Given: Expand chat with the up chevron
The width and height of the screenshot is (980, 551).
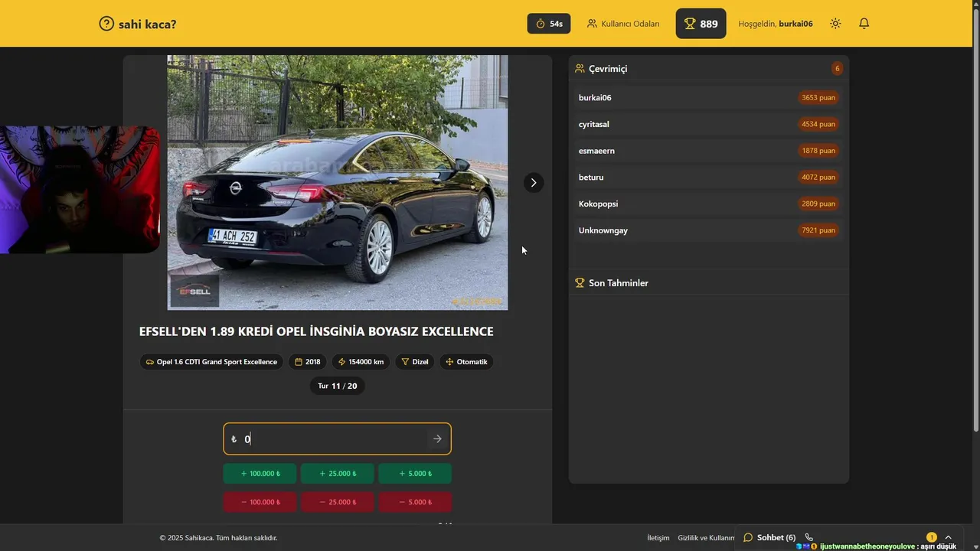Looking at the screenshot, I should 948,537.
